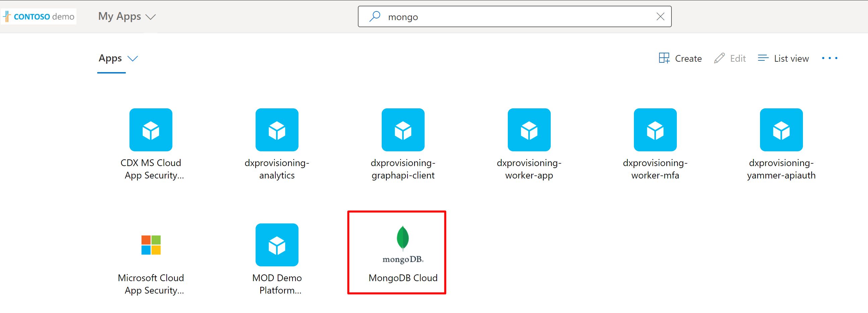Open the MOD Demo Platform app icon

pos(277,245)
